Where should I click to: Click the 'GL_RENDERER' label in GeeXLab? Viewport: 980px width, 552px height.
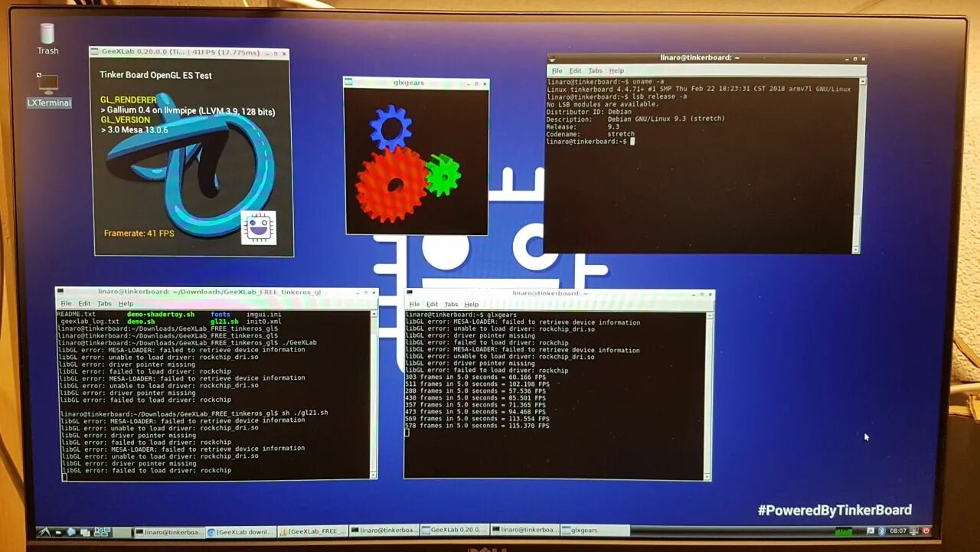pos(129,100)
